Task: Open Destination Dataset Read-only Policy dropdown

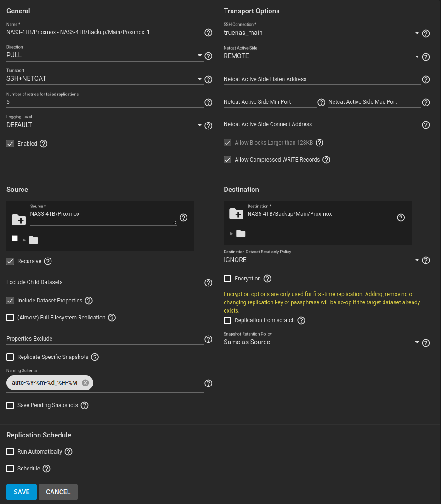Action: coord(322,260)
